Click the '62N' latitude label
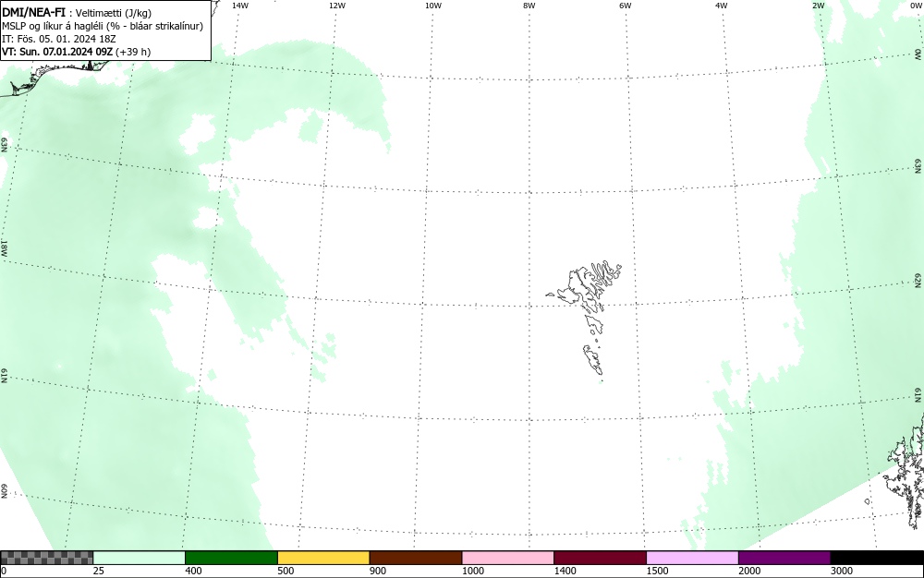 918,281
